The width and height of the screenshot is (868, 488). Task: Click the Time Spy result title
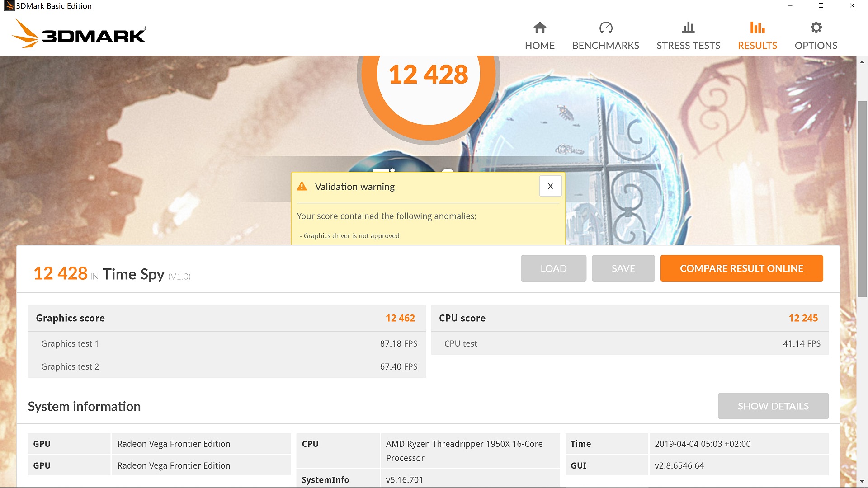pyautogui.click(x=133, y=274)
